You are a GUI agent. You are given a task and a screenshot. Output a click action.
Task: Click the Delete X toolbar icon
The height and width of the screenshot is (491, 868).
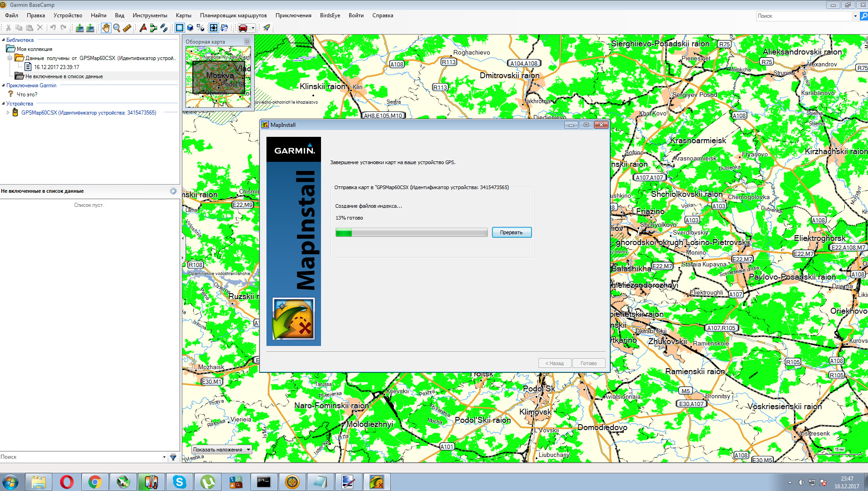(40, 28)
